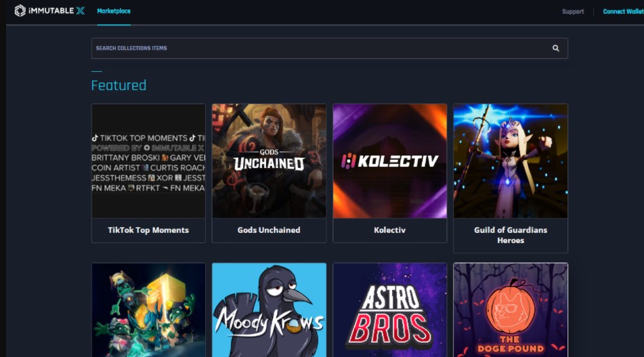Click the Featured section heading

pos(119,85)
